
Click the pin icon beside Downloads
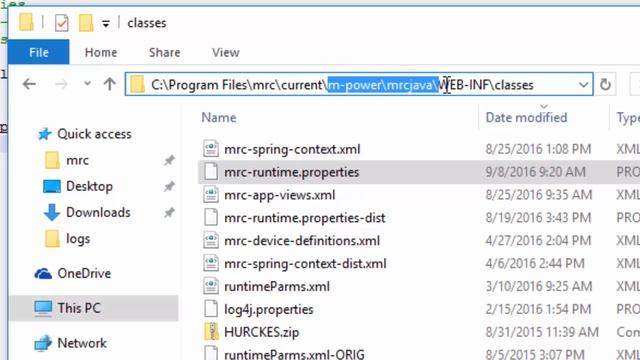[169, 213]
